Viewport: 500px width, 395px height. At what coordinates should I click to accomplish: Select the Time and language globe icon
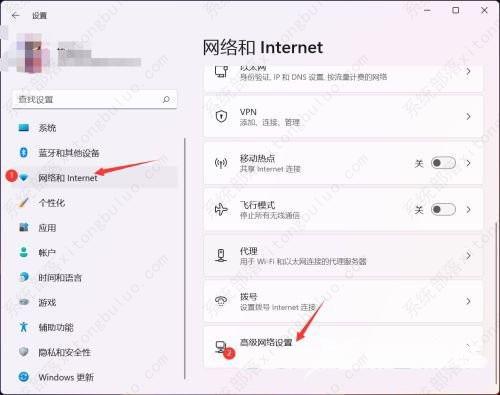pyautogui.click(x=24, y=277)
